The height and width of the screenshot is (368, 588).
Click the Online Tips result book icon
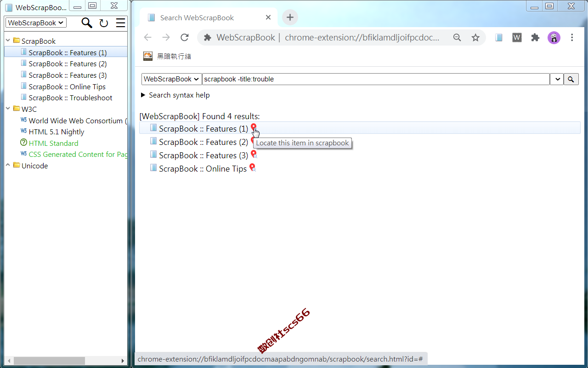[x=153, y=168]
